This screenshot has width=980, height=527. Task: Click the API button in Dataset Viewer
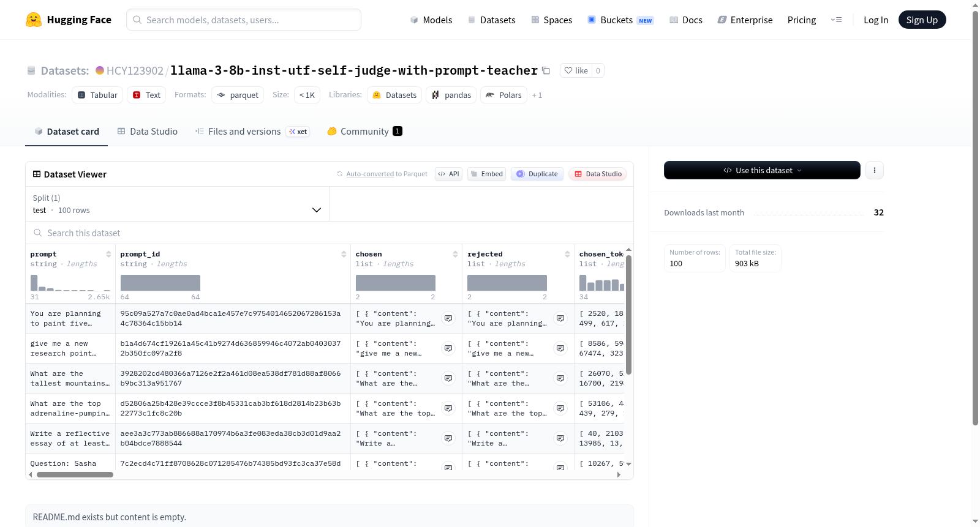point(448,174)
